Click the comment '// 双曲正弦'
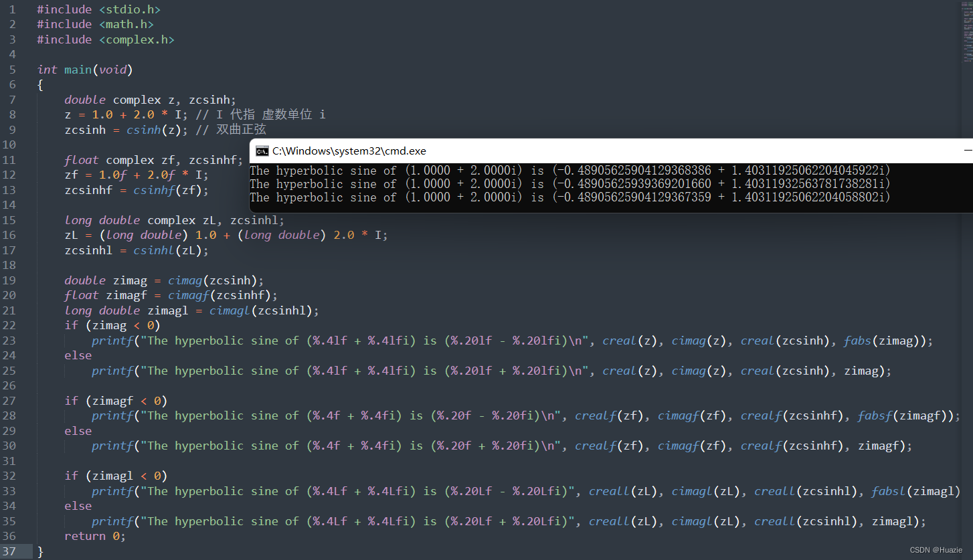973x560 pixels. tap(231, 130)
